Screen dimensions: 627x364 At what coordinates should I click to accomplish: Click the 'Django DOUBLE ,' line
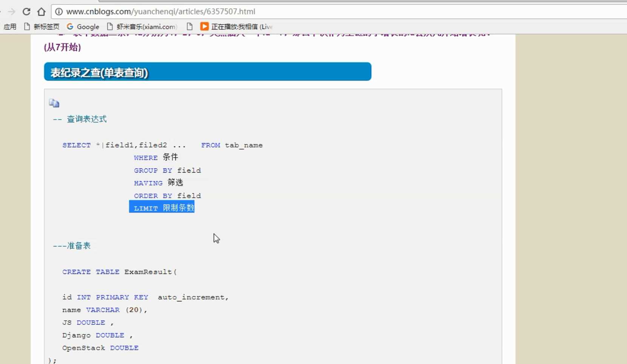pos(97,335)
